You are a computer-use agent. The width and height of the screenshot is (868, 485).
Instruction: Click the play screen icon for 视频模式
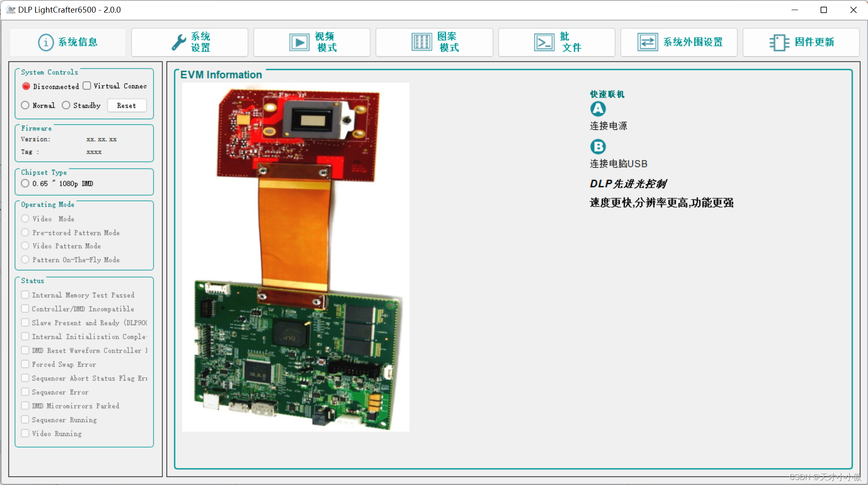tap(299, 42)
